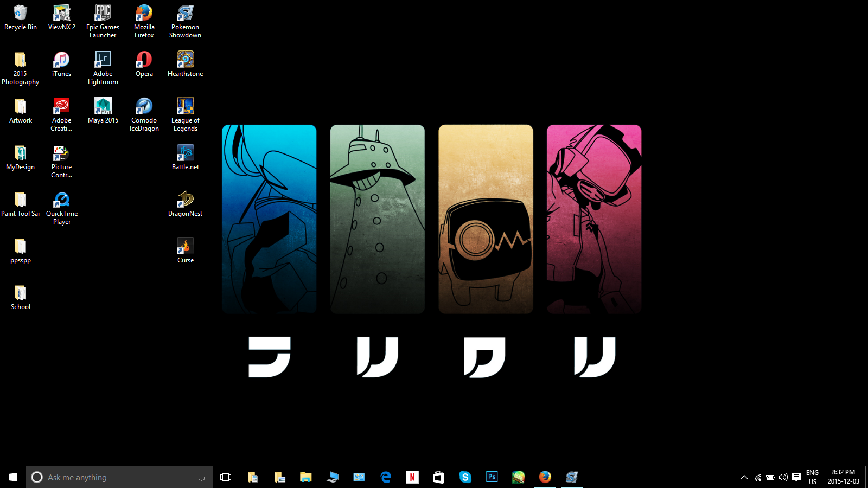Viewport: 868px width, 488px height.
Task: Select the Paint Tool Sai folder
Action: (20, 204)
